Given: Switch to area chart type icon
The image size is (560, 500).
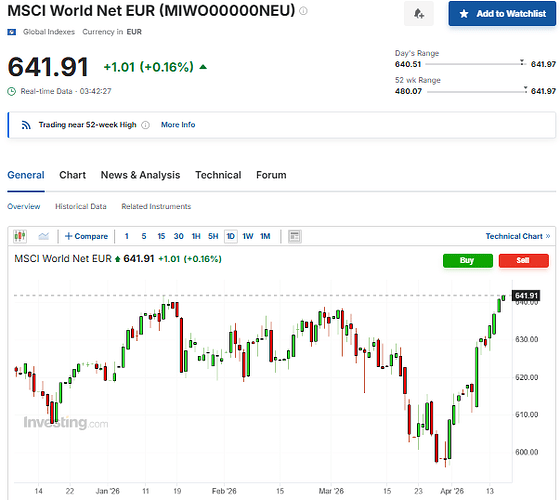Looking at the screenshot, I should [44, 236].
